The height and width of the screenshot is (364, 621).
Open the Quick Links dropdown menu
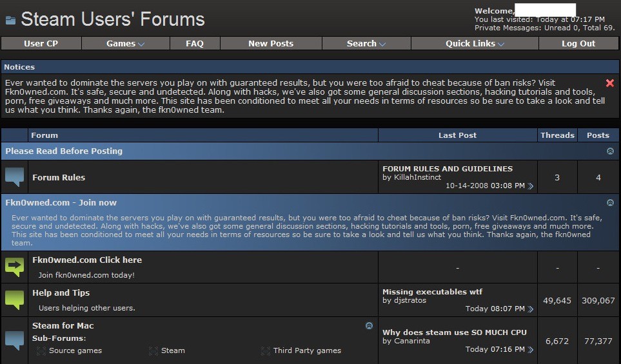(x=475, y=44)
